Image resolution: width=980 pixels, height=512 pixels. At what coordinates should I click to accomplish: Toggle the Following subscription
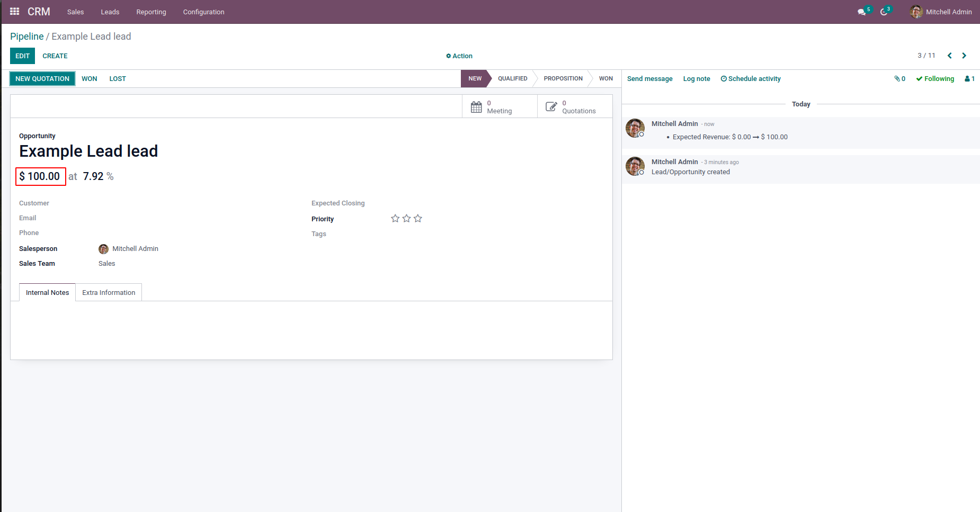935,79
